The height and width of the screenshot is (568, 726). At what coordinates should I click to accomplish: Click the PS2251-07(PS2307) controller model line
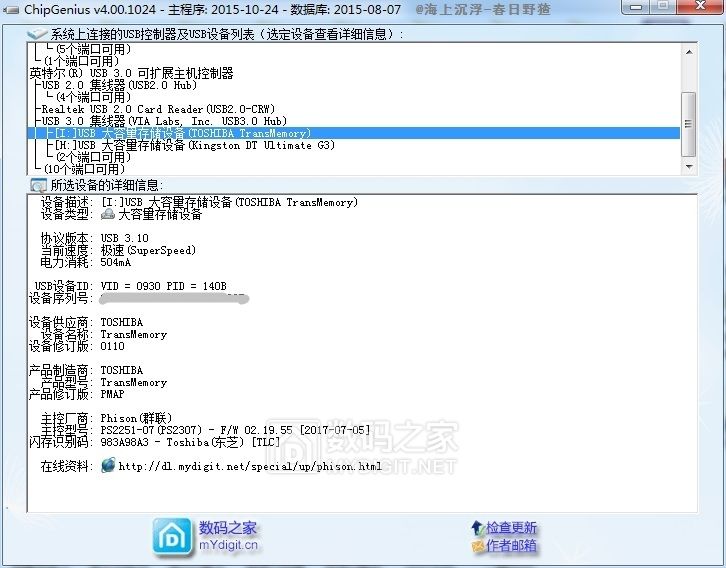pos(236,430)
